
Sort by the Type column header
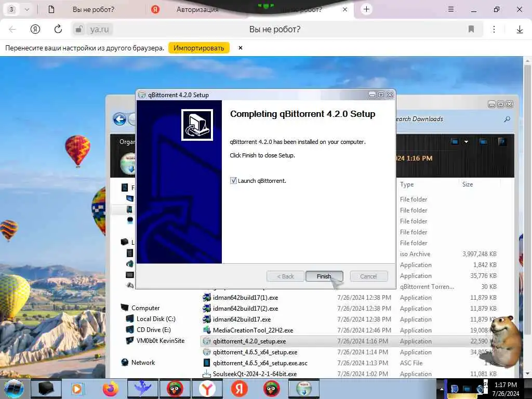coord(407,184)
